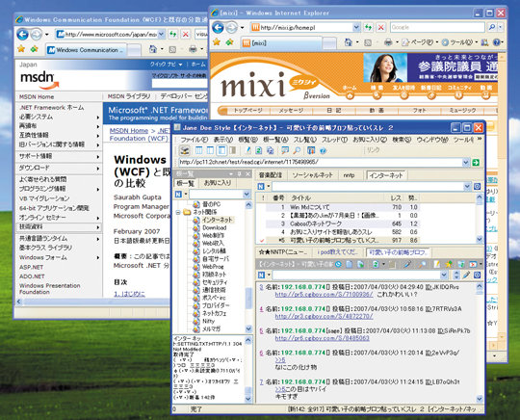Click the 検索 magnifier icon in mixi orange header
Image resolution: width=520 pixels, height=420 pixels.
pyautogui.click(x=377, y=96)
